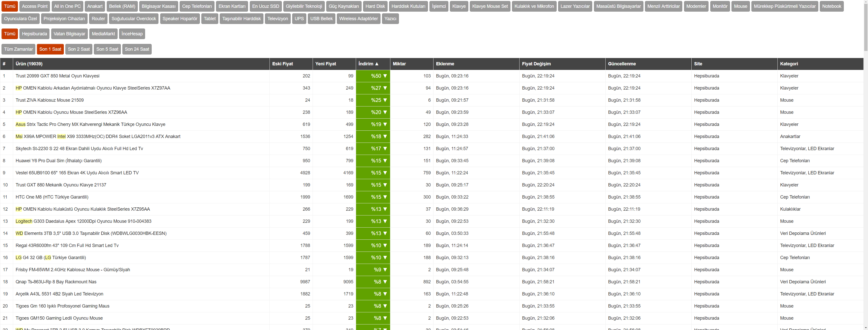The image size is (868, 330).
Task: Sort table by İndirim column
Action: (373, 64)
